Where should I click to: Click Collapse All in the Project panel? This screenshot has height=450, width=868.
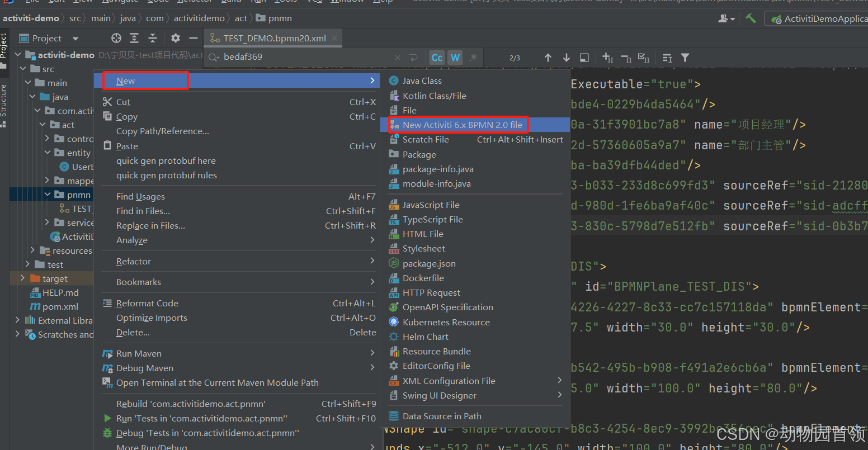pos(153,38)
